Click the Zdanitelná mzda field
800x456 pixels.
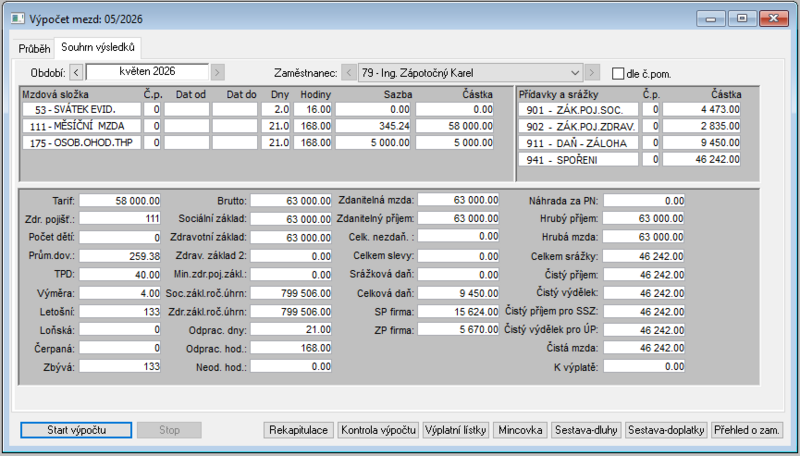[x=458, y=200]
